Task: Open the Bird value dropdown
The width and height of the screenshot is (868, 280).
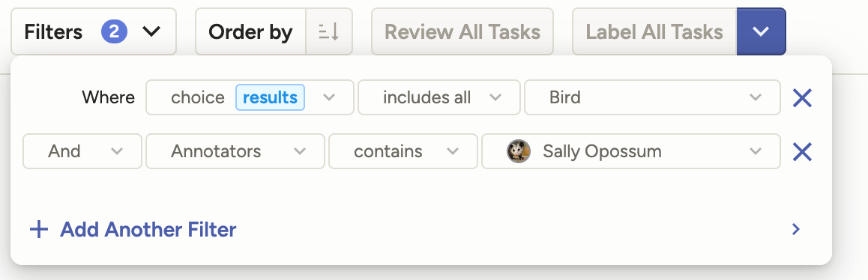Action: click(652, 97)
